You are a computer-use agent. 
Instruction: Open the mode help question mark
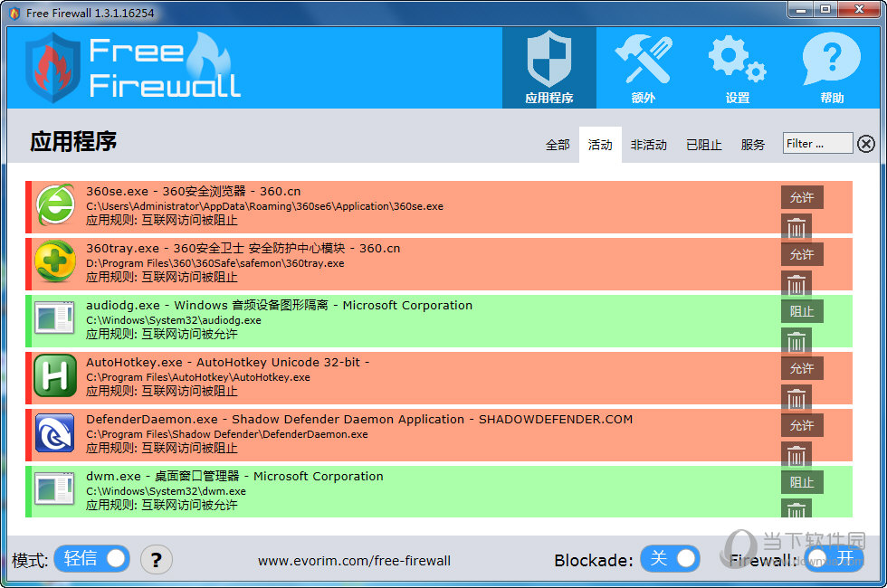[x=156, y=560]
